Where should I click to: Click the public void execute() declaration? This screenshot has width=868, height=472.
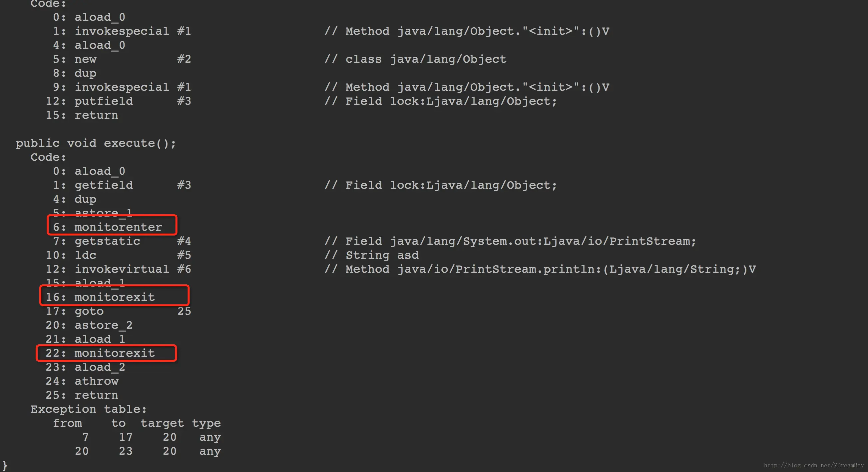click(96, 143)
